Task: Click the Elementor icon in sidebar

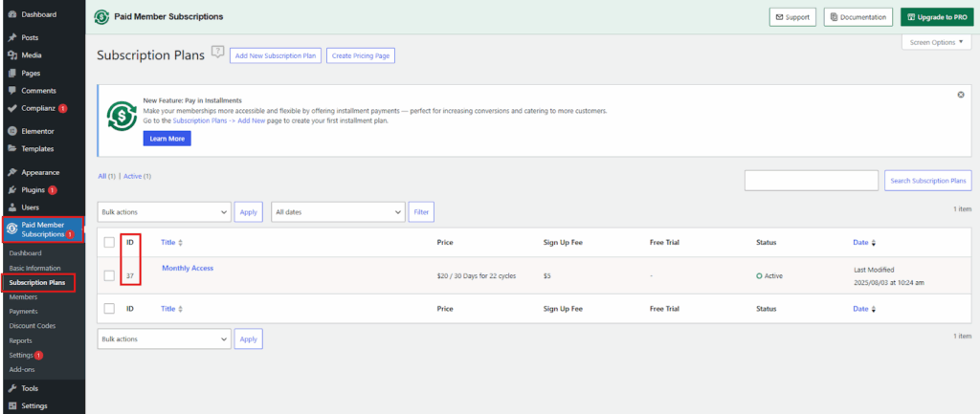Action: (11, 131)
